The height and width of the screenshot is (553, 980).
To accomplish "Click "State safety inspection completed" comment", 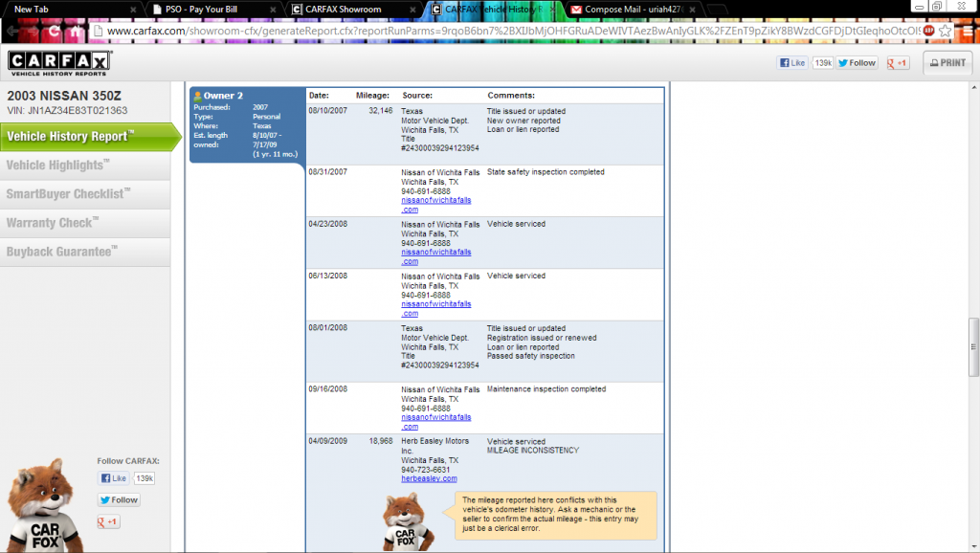I will (x=546, y=172).
